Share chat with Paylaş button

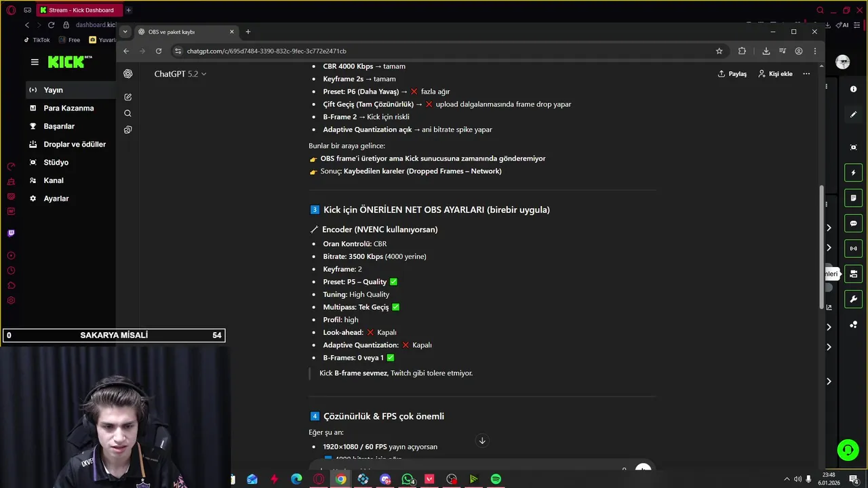pyautogui.click(x=732, y=74)
